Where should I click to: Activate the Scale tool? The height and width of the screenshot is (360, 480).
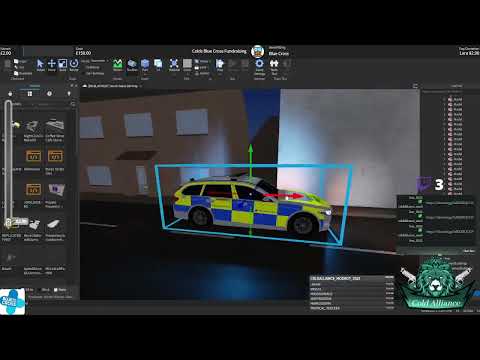63,65
